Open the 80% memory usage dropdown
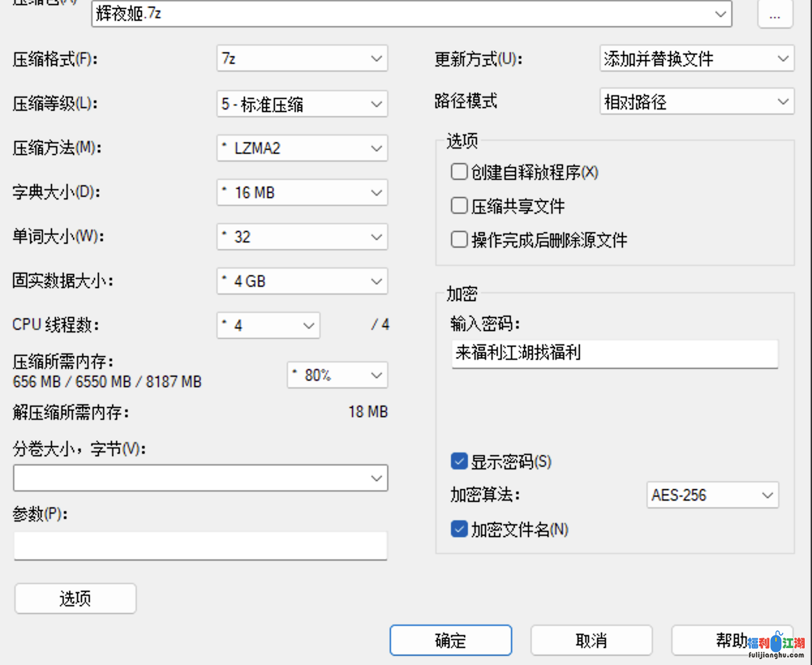The image size is (812, 665). [338, 375]
